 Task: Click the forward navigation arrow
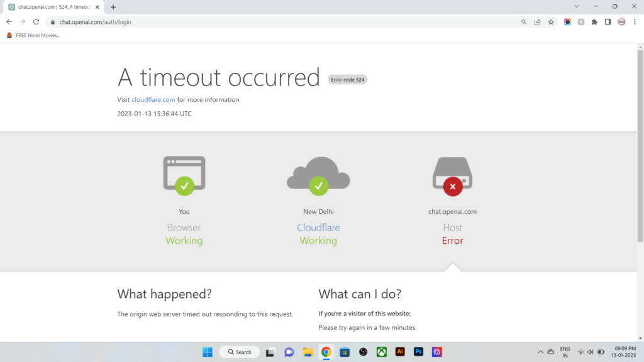23,22
